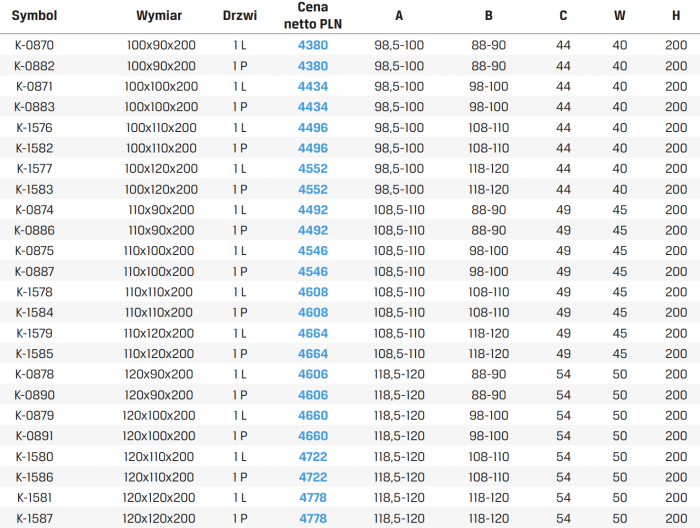Click the Symbol column header

pos(34,16)
